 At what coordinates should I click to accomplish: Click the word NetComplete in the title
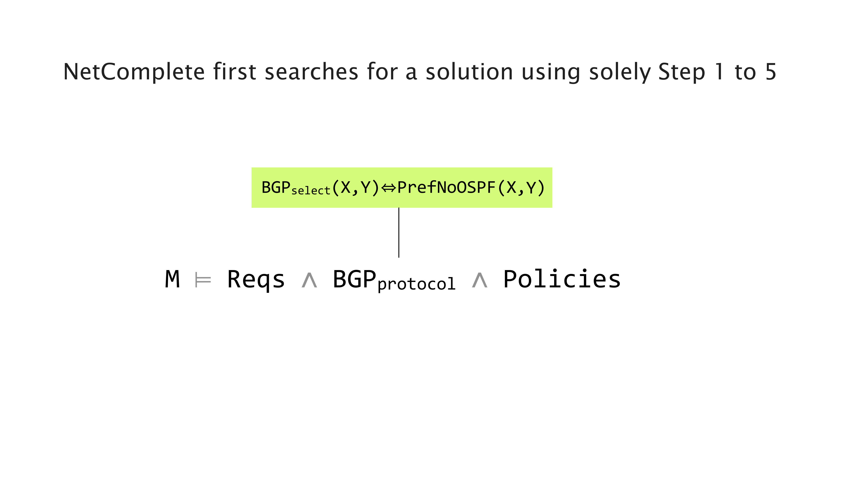pos(134,72)
